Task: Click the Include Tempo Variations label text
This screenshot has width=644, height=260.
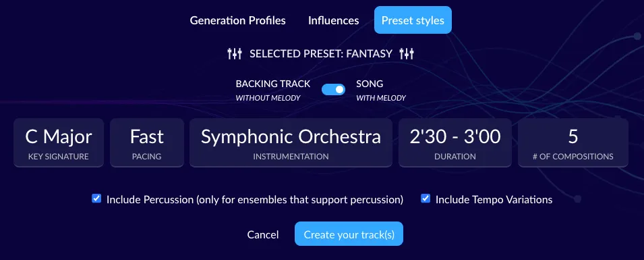Action: point(494,199)
